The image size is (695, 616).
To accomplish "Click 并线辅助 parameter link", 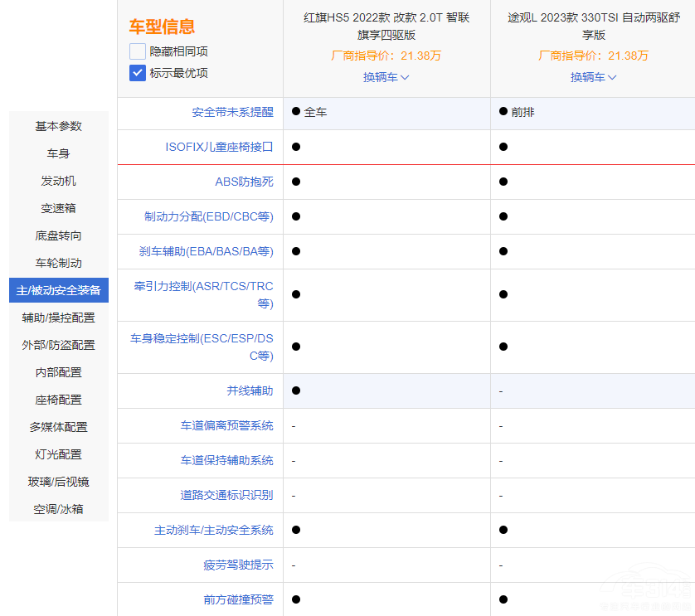I will [250, 390].
